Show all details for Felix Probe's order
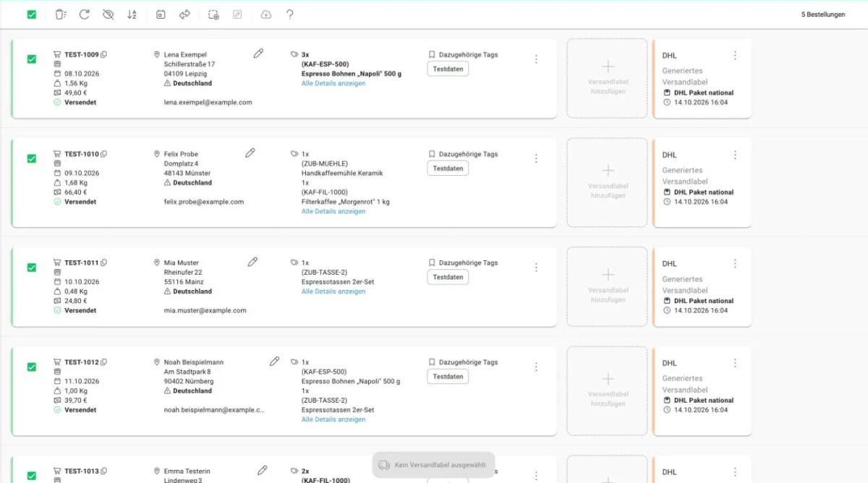Viewport: 868px width, 483px height. (x=333, y=212)
